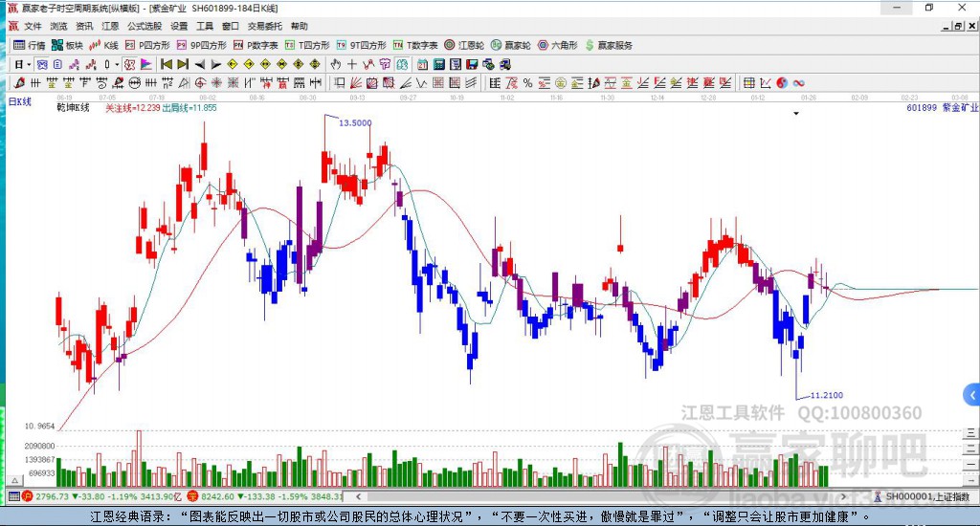
Task: Open the 浏览 menu
Action: (x=58, y=26)
